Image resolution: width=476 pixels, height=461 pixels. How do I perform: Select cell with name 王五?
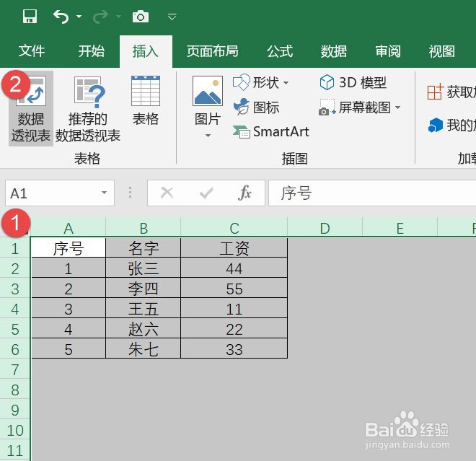pyautogui.click(x=144, y=309)
